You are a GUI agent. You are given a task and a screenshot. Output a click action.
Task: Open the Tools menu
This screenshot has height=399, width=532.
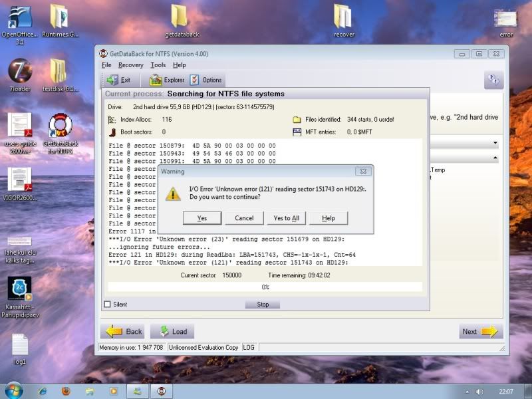158,65
